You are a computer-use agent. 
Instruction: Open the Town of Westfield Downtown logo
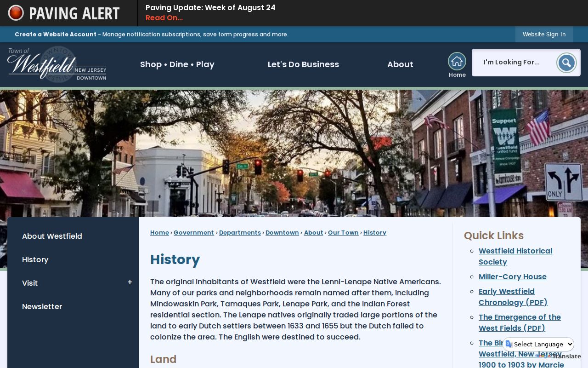57,64
